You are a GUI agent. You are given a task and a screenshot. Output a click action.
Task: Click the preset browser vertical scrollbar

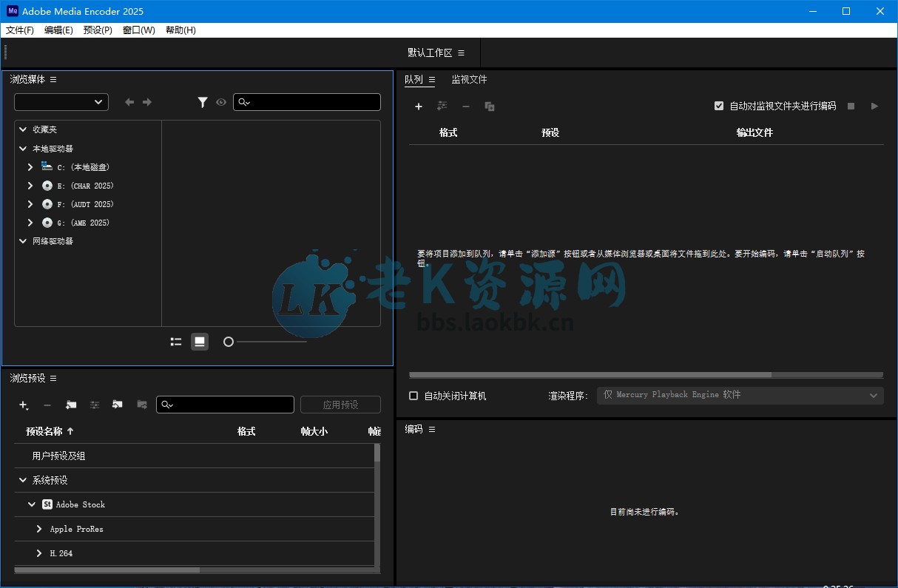pos(377,453)
